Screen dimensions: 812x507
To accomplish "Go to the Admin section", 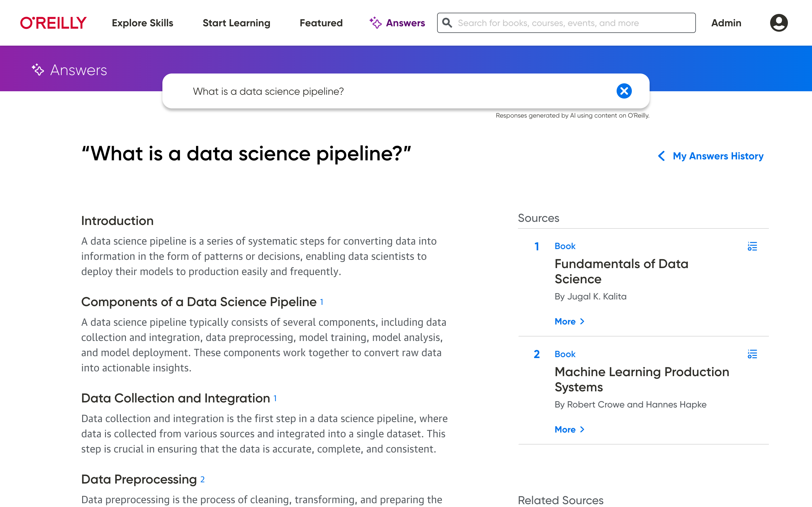I will pyautogui.click(x=726, y=23).
